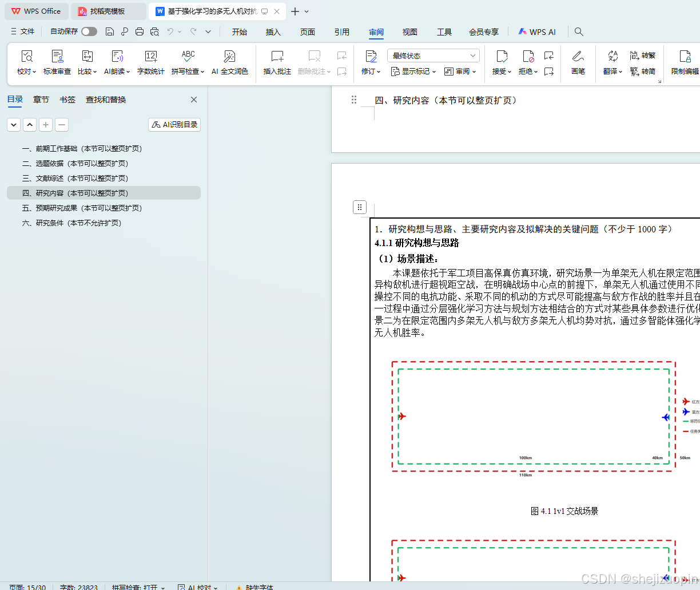The width and height of the screenshot is (700, 590).
Task: Switch to the 书签 navigation tab
Action: [x=67, y=100]
